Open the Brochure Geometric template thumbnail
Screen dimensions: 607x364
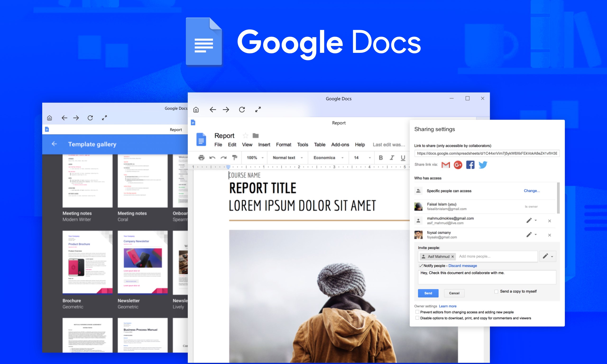pyautogui.click(x=87, y=262)
